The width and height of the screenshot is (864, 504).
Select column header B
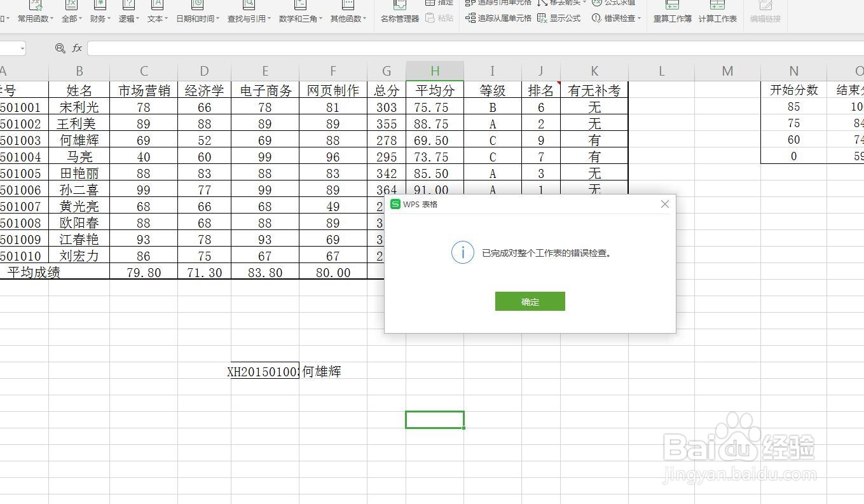pyautogui.click(x=79, y=71)
